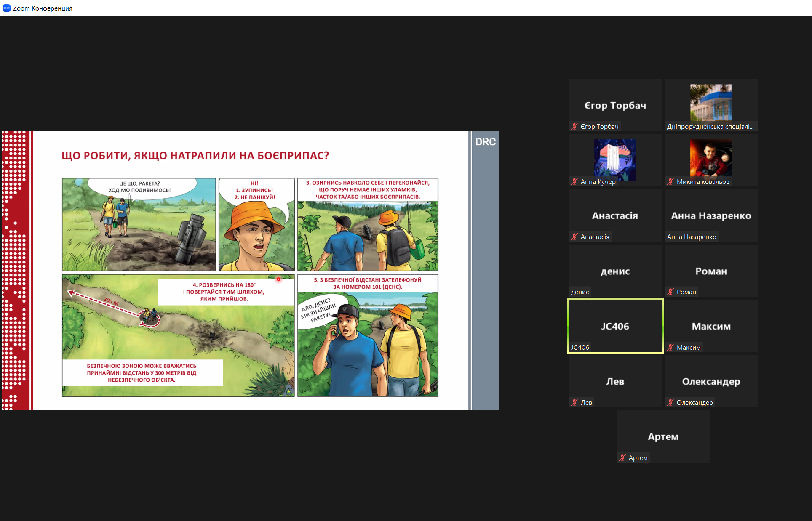Click the slide title about боєприпас
This screenshot has height=521, width=812.
(195, 156)
